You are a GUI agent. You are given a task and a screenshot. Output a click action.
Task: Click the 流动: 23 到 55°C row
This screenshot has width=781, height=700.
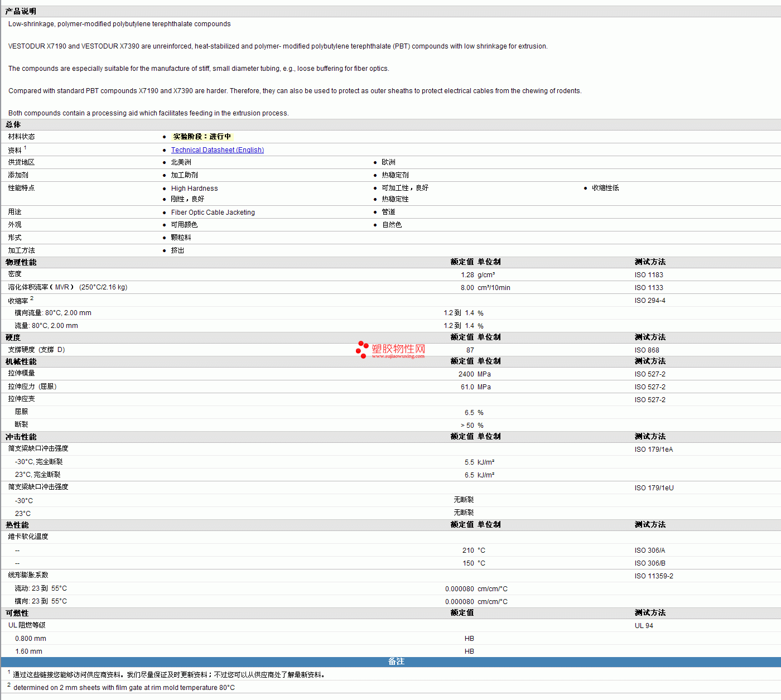coord(390,588)
